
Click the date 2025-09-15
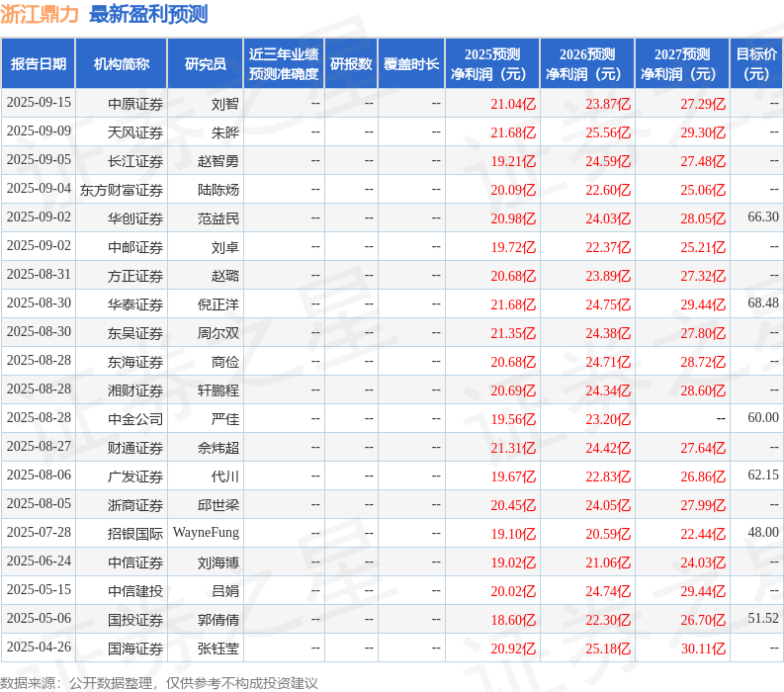pos(39,102)
